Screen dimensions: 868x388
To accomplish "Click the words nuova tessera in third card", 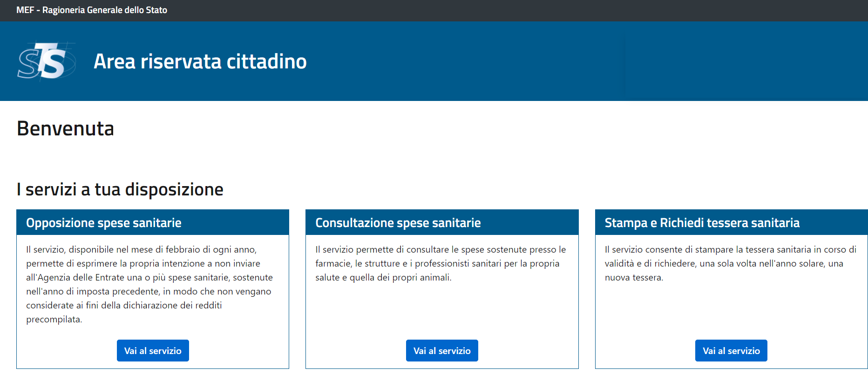I will 633,278.
